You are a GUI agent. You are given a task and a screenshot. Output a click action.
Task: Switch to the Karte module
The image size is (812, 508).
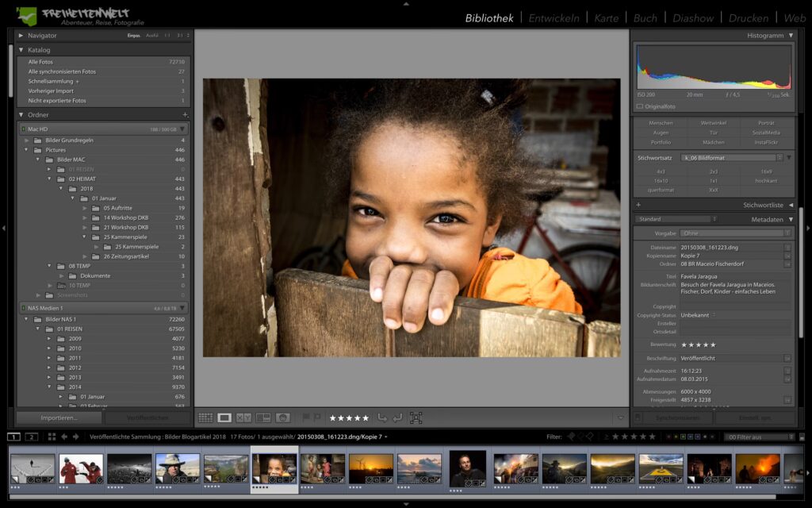coord(606,17)
